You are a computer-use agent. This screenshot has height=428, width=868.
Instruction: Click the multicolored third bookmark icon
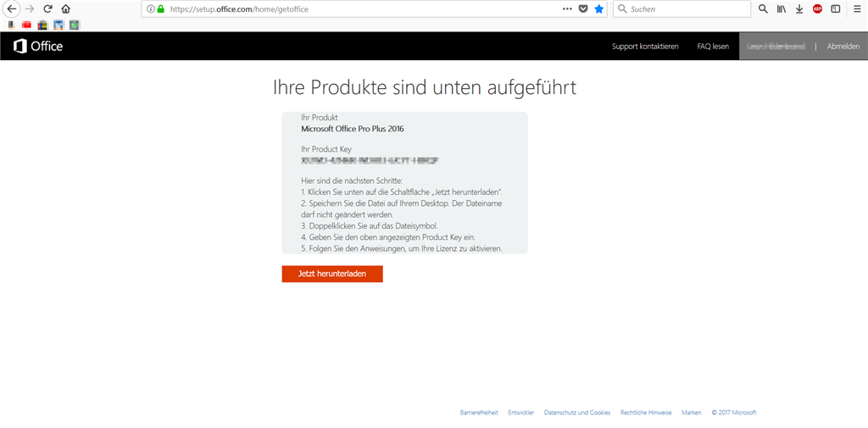(x=42, y=25)
